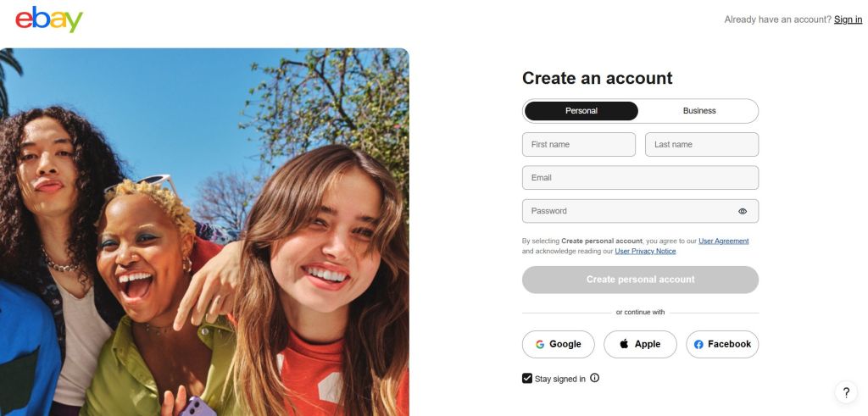The image size is (868, 416).
Task: Click the Facebook logo icon
Action: tap(698, 344)
